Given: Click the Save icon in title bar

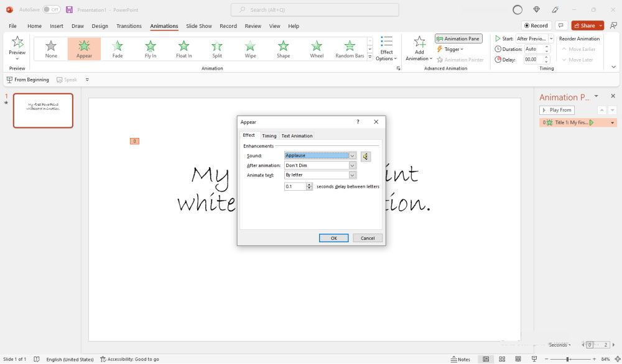Looking at the screenshot, I should (x=70, y=9).
